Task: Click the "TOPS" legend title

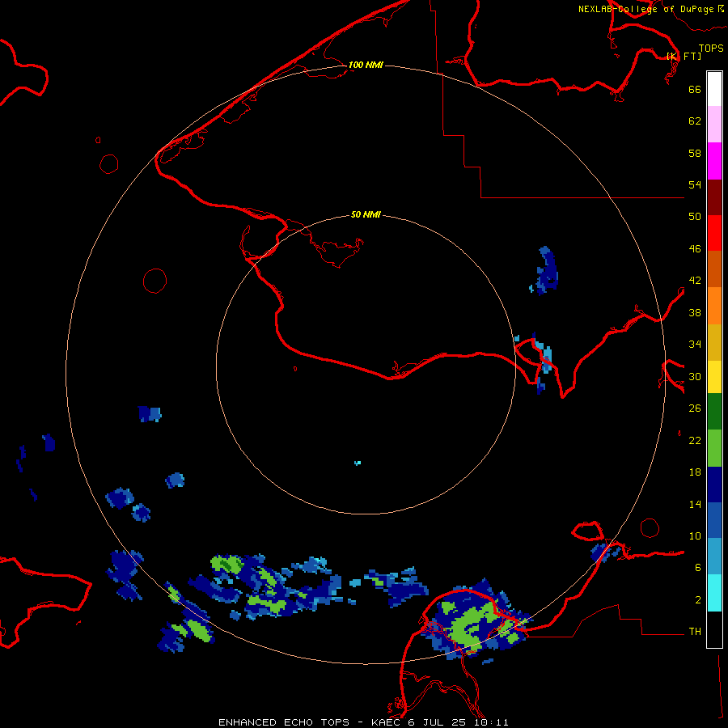Action: [711, 48]
